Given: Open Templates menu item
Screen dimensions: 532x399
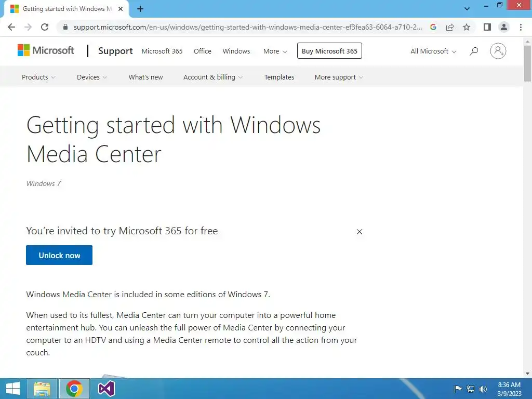Looking at the screenshot, I should [x=279, y=77].
